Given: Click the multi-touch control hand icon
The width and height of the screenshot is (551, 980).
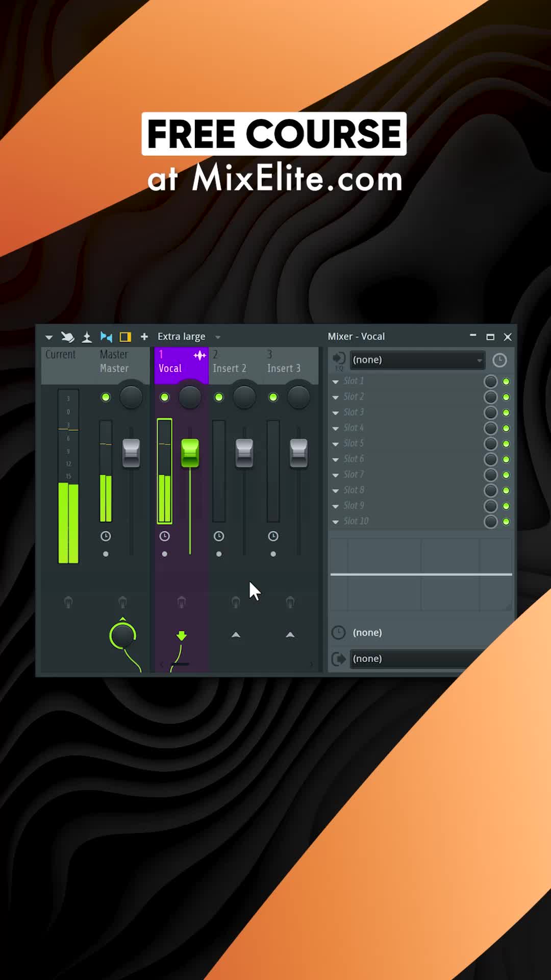Looking at the screenshot, I should (x=67, y=337).
